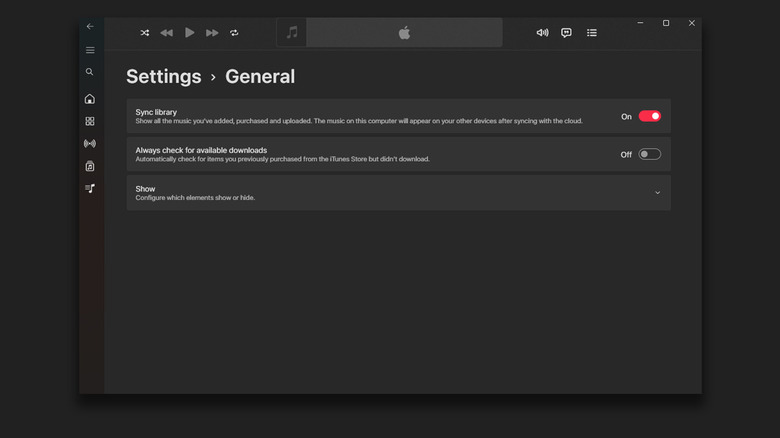Viewport: 780px width, 438px height.
Task: Skip to the next track
Action: click(212, 33)
